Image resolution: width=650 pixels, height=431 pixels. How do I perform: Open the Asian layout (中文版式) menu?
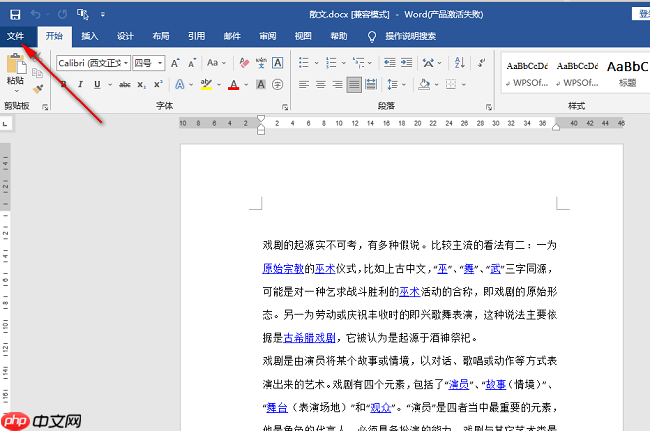[428, 63]
